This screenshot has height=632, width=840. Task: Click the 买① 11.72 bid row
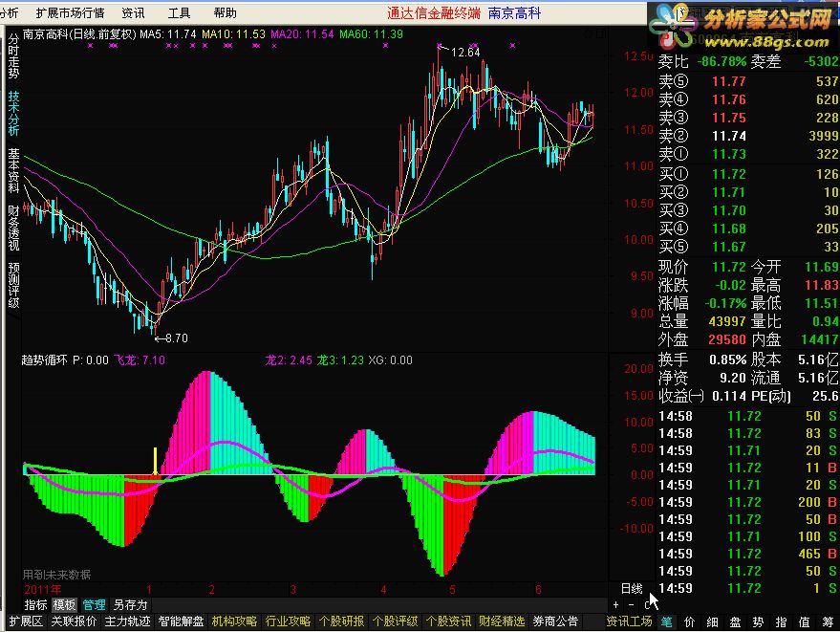pos(748,174)
